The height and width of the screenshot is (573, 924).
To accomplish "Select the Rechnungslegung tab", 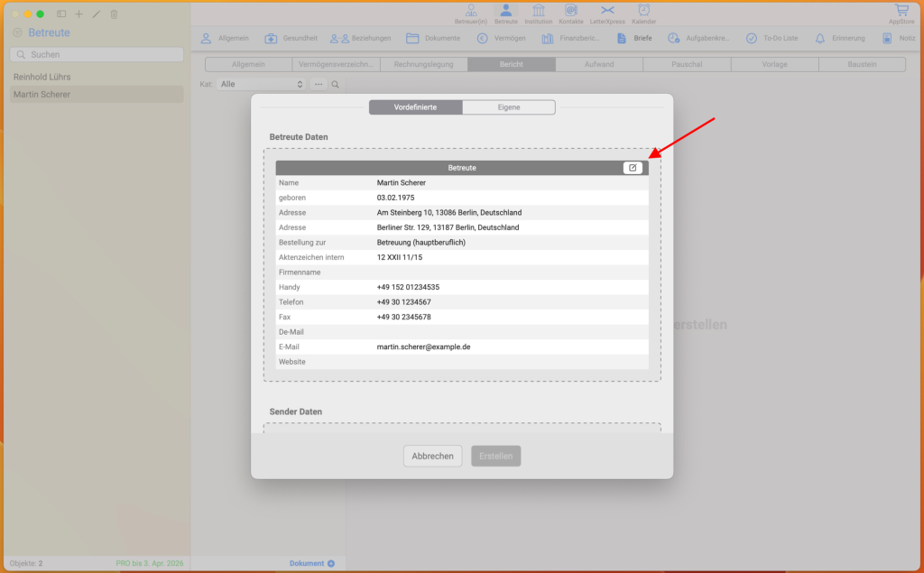I will click(x=423, y=65).
